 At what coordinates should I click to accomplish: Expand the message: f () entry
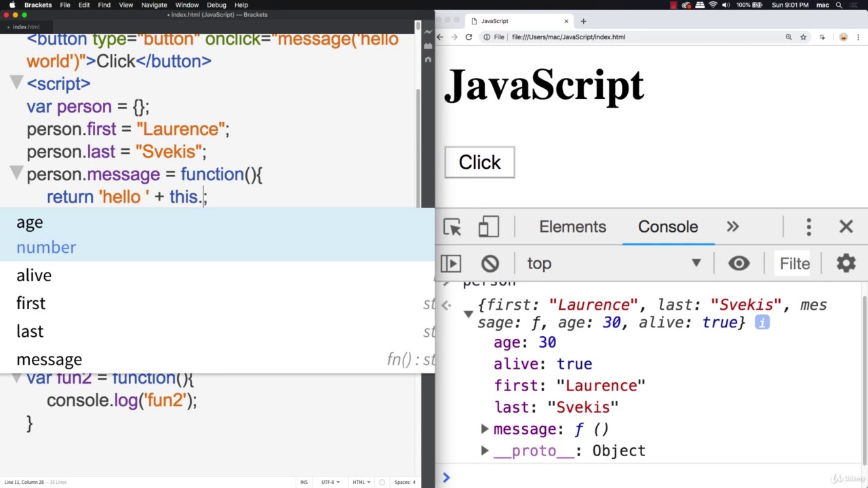484,429
